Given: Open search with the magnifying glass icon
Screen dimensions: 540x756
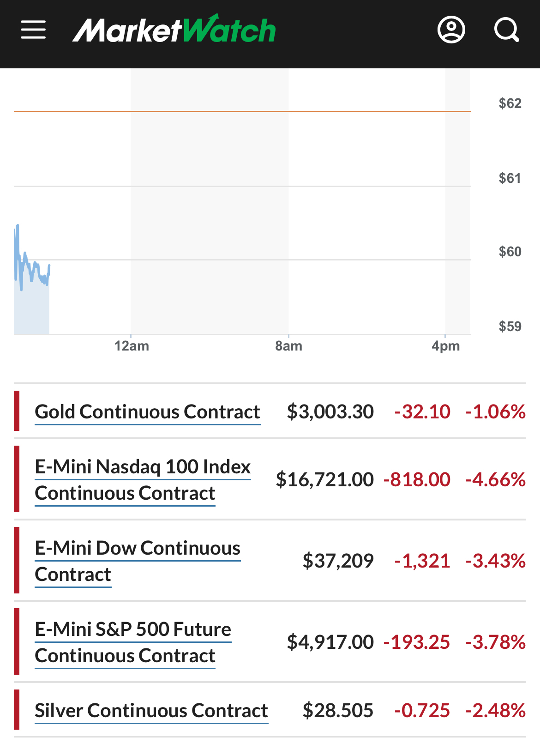Looking at the screenshot, I should 506,30.
